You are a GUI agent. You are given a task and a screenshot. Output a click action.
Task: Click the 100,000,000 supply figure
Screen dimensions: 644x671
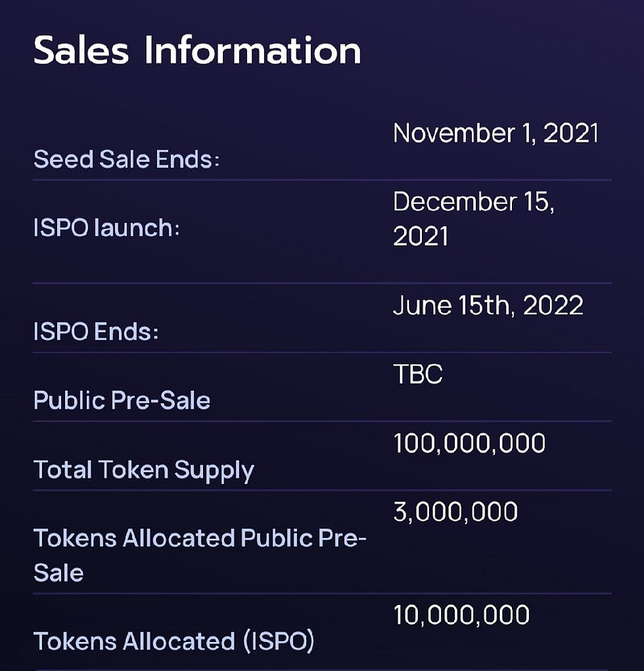(469, 443)
